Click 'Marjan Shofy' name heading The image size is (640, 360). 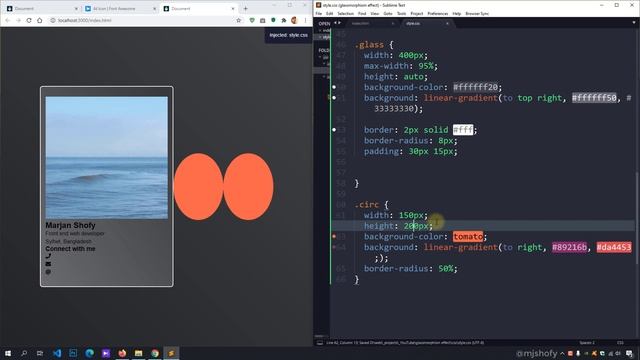[x=70, y=225]
